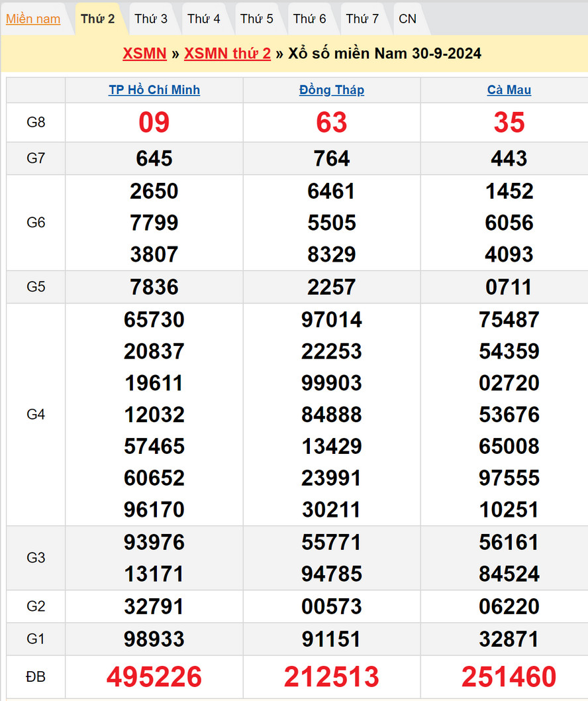Click the ĐB row label
The width and height of the screenshot is (588, 701).
pos(36,676)
